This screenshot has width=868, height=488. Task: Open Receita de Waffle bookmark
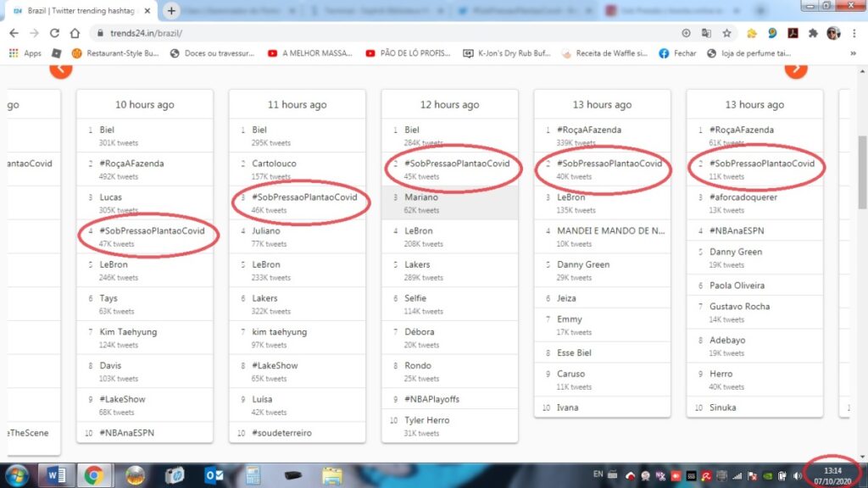(604, 53)
